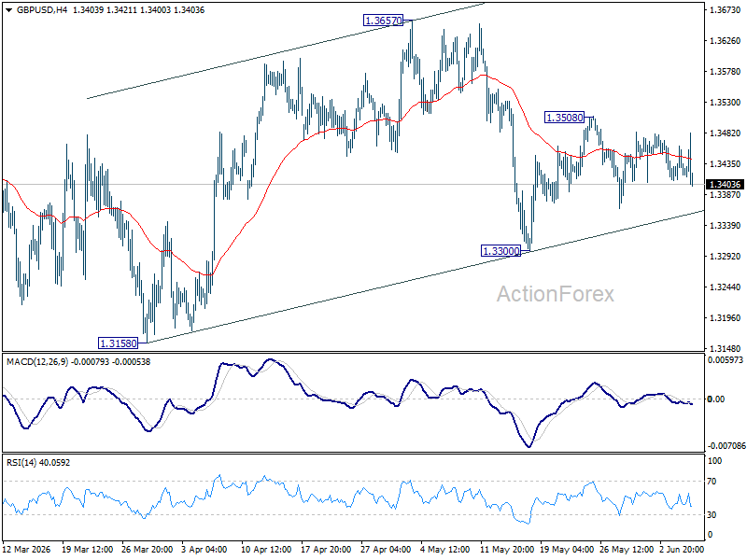This screenshot has height=560, width=747.
Task: Click the MACD scale value -0.007086
Action: point(726,446)
